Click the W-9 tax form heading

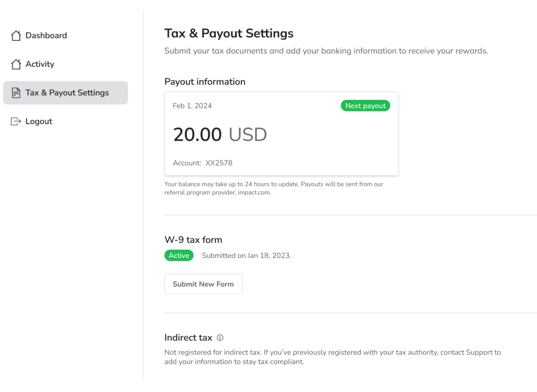(x=193, y=240)
